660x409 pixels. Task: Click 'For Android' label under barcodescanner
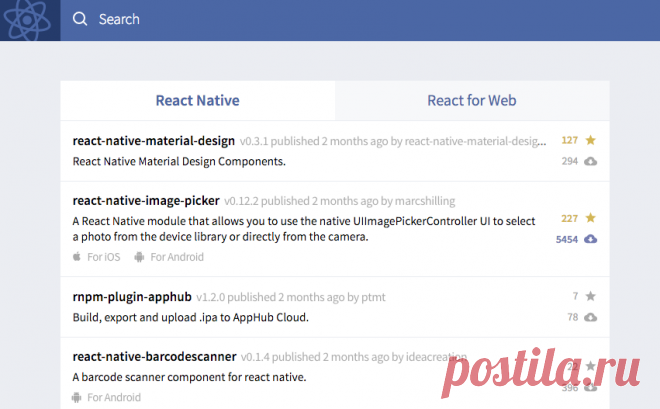click(114, 397)
